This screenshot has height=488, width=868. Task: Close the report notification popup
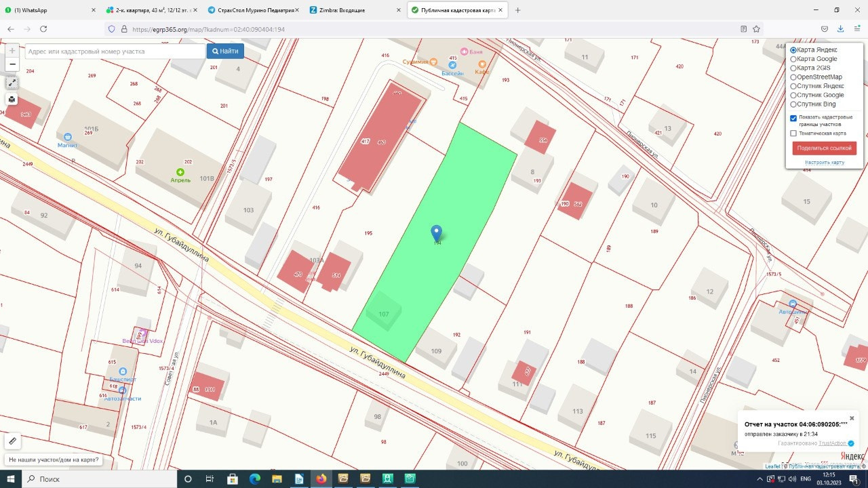coord(852,418)
